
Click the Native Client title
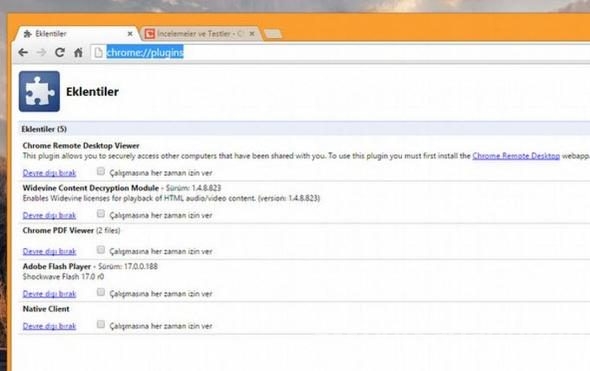(46, 309)
